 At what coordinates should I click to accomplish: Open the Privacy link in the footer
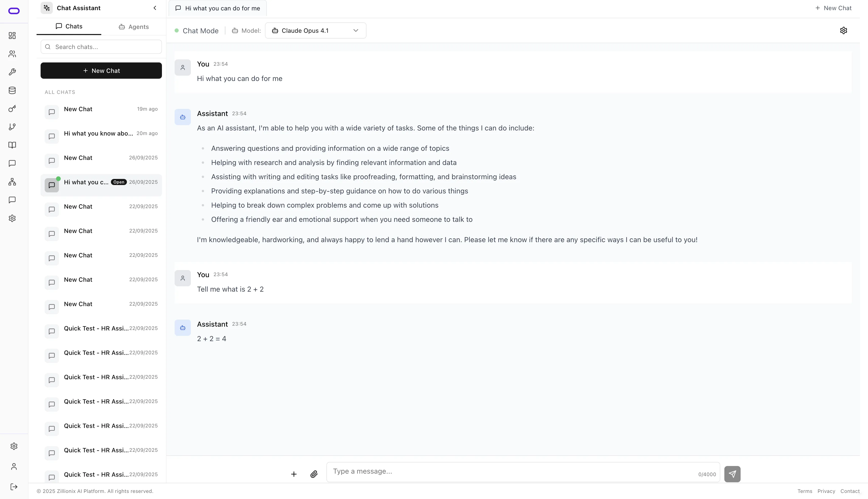(826, 491)
